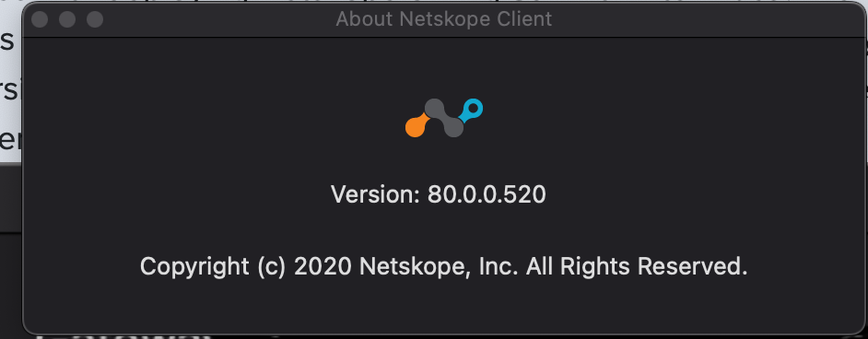Minimize the About Netskope Client window
Image resolution: width=868 pixels, height=339 pixels.
point(67,19)
